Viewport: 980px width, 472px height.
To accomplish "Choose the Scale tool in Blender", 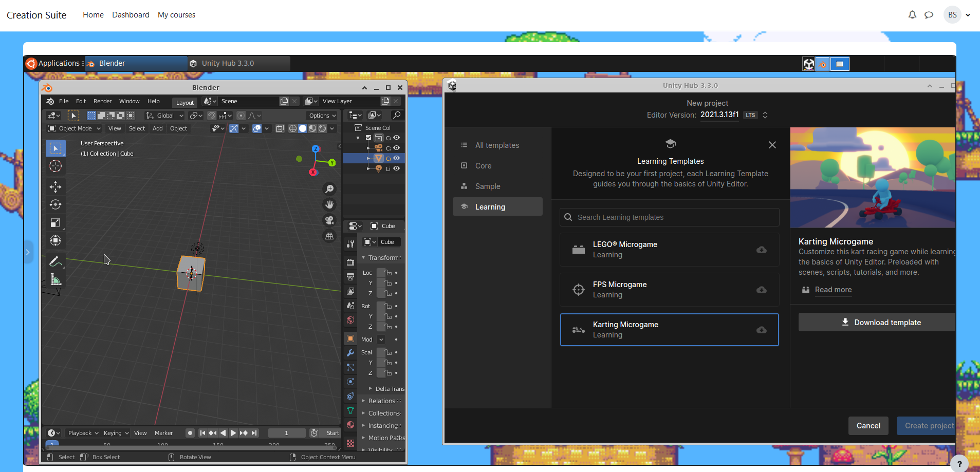I will pos(56,222).
